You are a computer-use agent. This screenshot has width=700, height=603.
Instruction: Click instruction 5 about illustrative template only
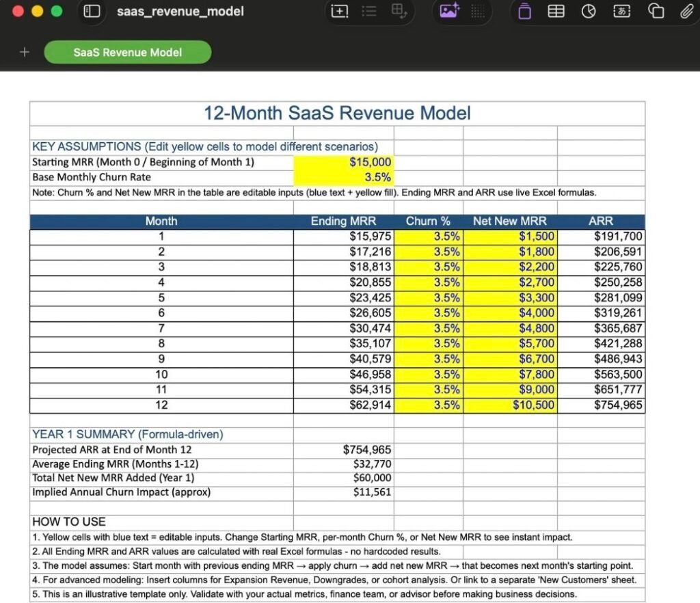(x=338, y=595)
